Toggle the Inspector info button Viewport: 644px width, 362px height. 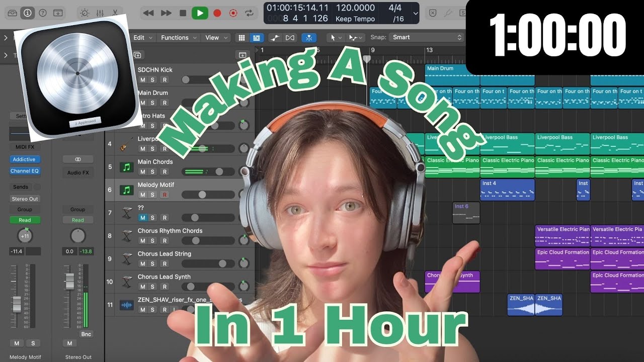click(x=27, y=13)
